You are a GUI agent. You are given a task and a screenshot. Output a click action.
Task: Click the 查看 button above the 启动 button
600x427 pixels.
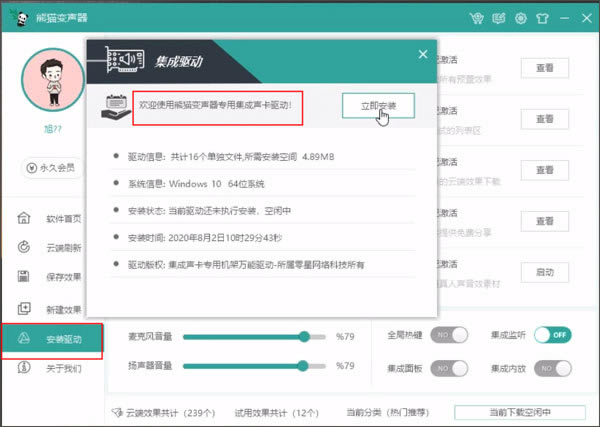click(545, 221)
